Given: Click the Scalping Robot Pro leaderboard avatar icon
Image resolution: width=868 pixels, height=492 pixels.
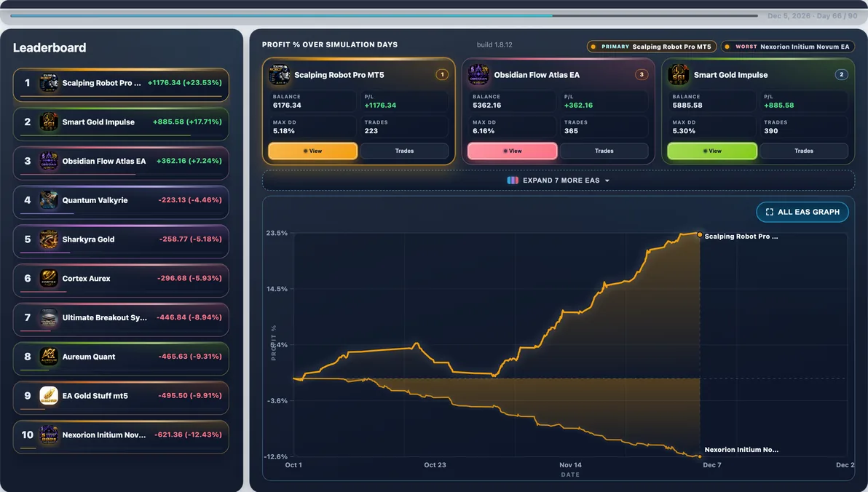Looking at the screenshot, I should click(49, 83).
